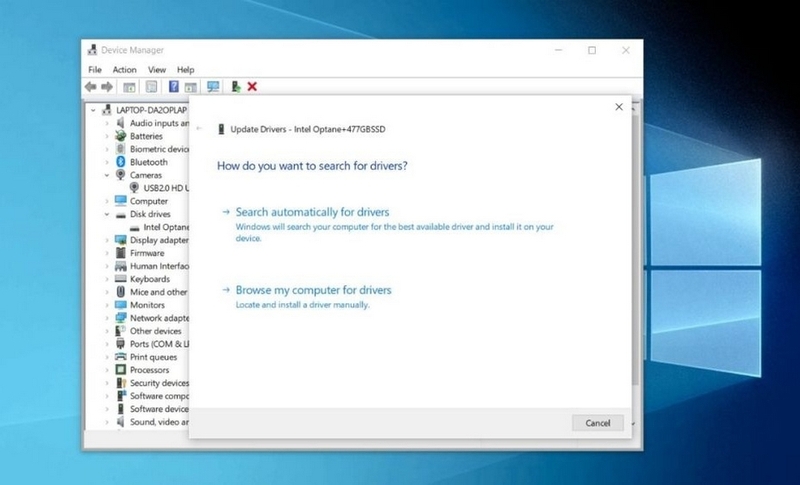Select the Network adapters icon
800x485 pixels.
pos(120,318)
